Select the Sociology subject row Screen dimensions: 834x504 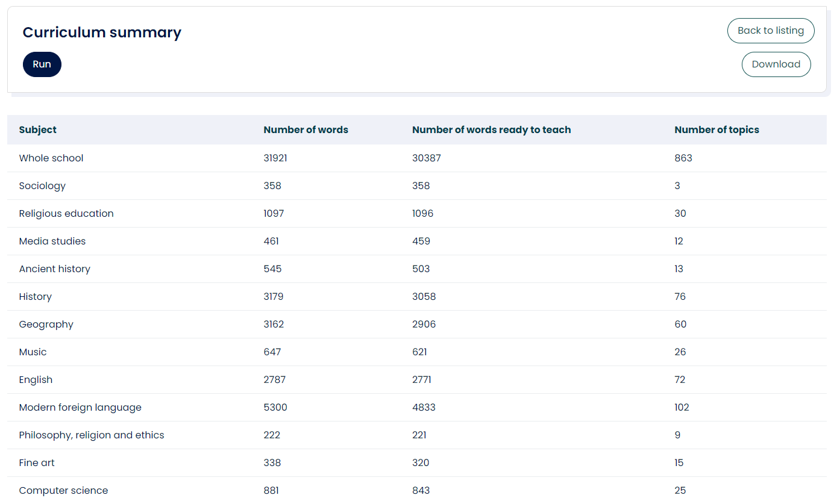pos(42,186)
